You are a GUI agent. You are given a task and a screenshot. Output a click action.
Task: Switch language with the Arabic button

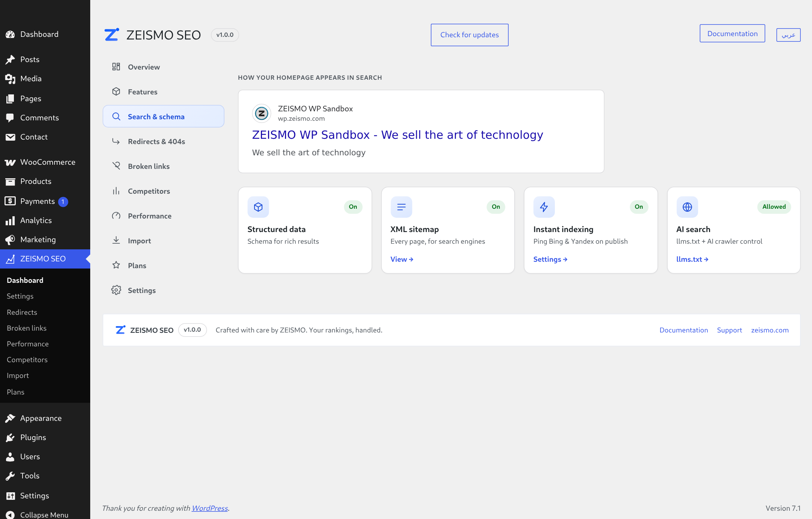point(788,35)
